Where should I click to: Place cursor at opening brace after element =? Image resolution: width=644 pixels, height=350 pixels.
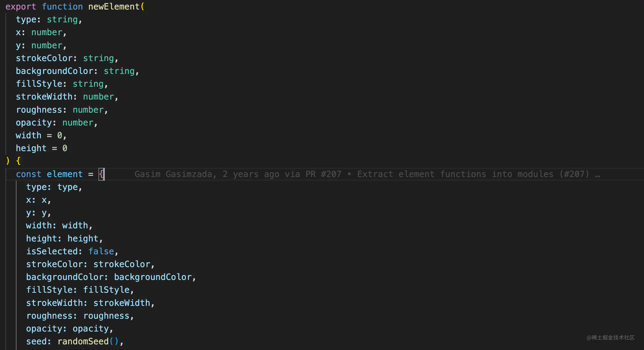101,174
